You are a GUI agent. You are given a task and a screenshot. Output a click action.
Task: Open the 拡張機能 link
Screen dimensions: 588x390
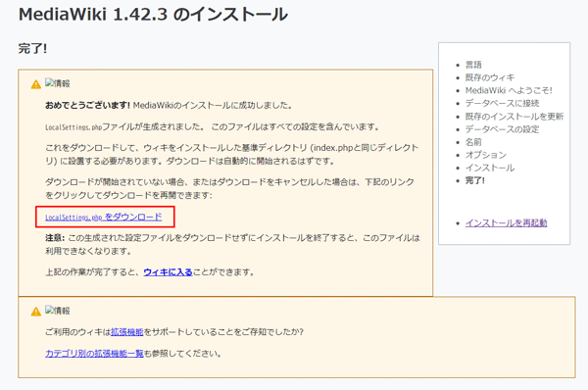[127, 332]
